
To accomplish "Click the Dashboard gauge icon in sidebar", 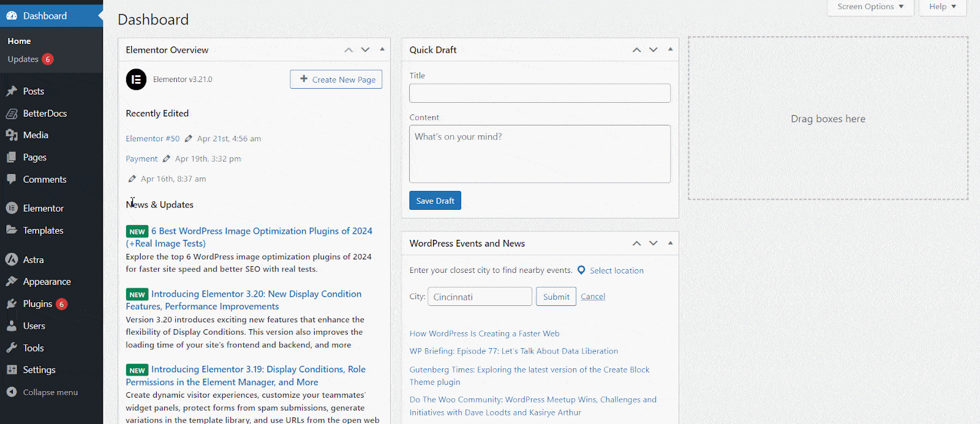I will tap(12, 16).
